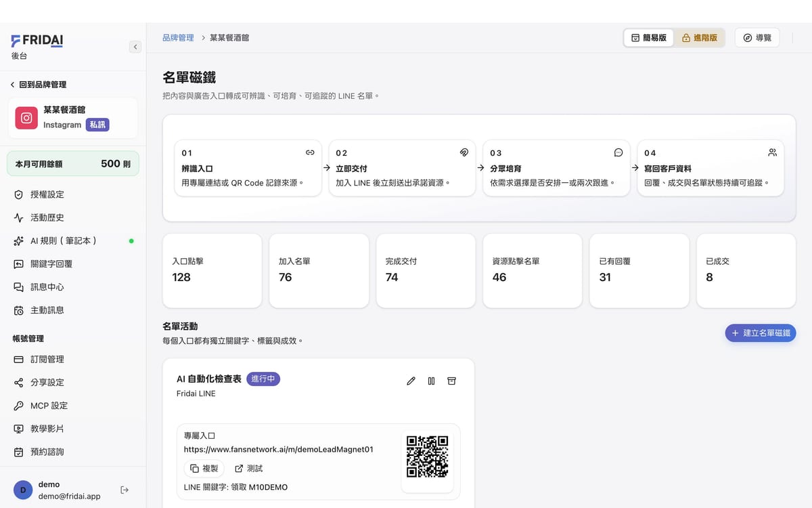Click the 加入名單 76 stat card
This screenshot has height=508, width=812.
319,271
